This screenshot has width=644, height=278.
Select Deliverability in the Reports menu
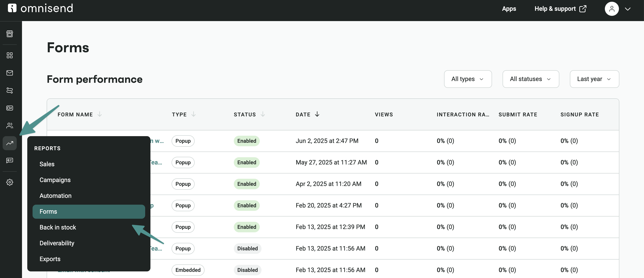point(57,243)
